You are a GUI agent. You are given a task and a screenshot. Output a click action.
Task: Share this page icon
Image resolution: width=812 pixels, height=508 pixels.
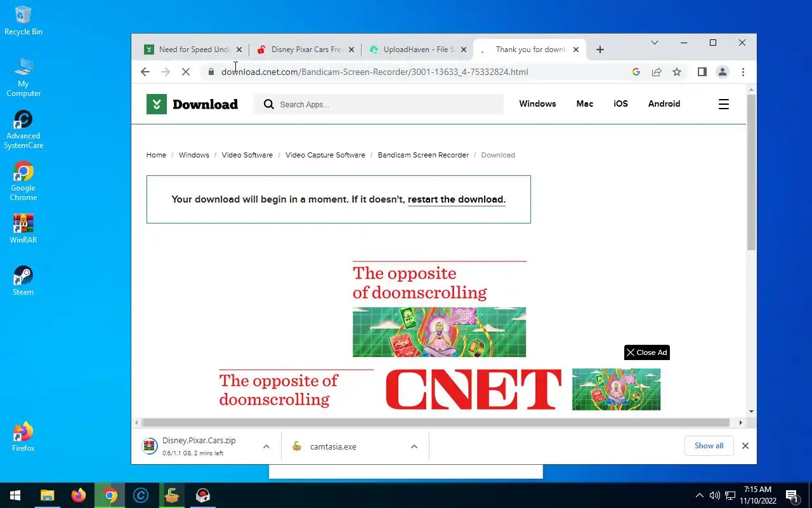[657, 72]
